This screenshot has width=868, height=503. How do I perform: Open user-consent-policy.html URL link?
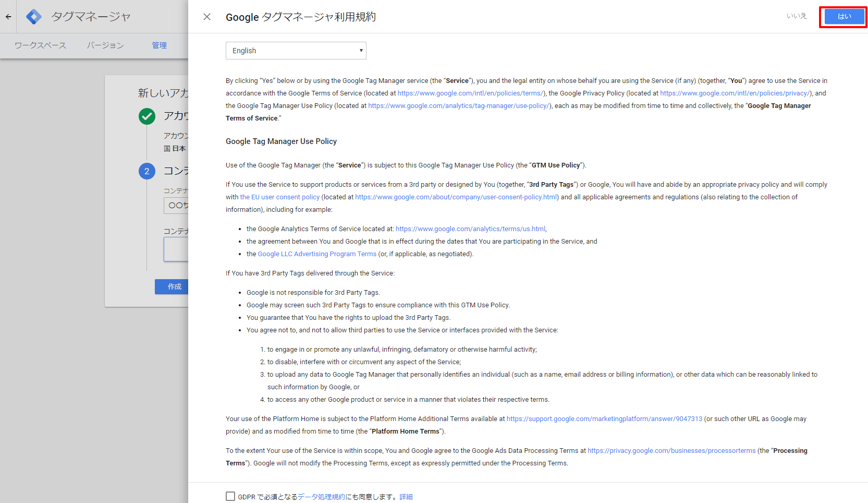[456, 197]
